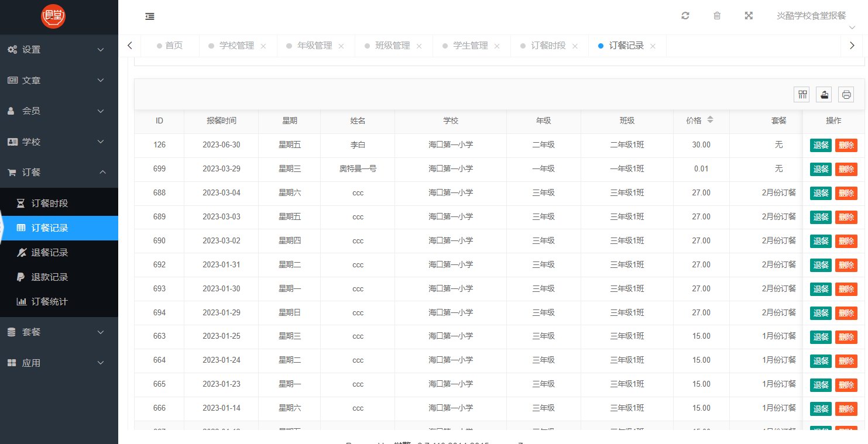Open the column filter grid icon
Screen dimensions: 868x444
click(x=802, y=94)
